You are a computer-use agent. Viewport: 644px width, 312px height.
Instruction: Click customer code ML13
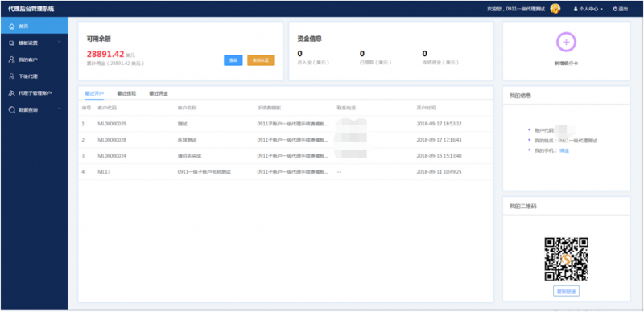[x=104, y=172]
